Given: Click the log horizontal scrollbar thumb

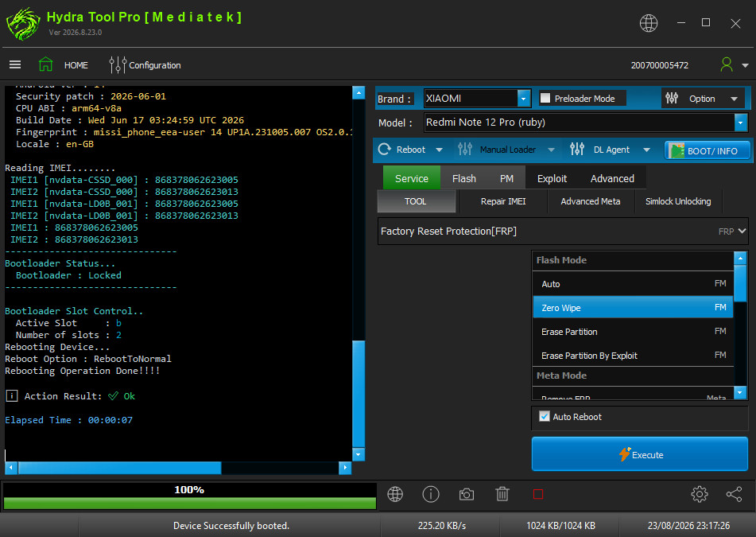Looking at the screenshot, I should 119,467.
